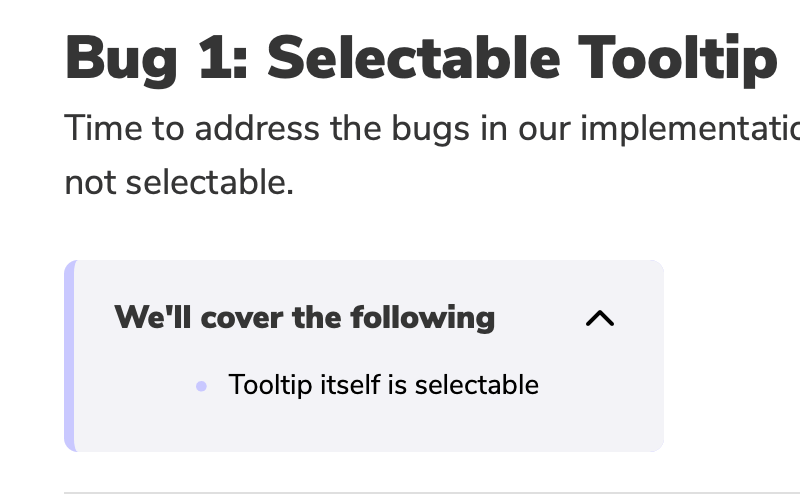The image size is (800, 494).
Task: Click the word "Bug" in the title
Action: click(121, 60)
